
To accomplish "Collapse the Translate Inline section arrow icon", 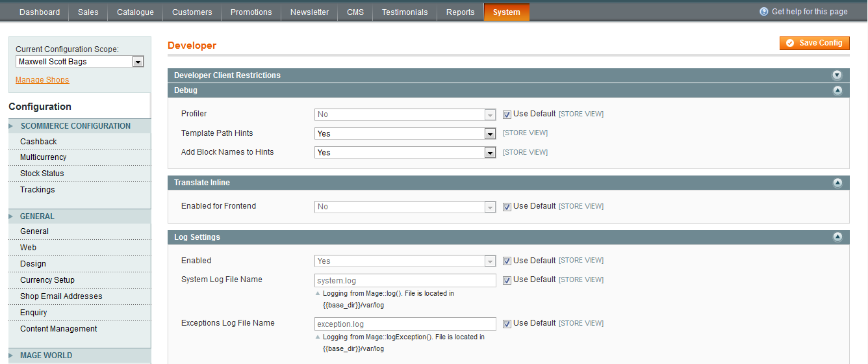I will click(837, 183).
